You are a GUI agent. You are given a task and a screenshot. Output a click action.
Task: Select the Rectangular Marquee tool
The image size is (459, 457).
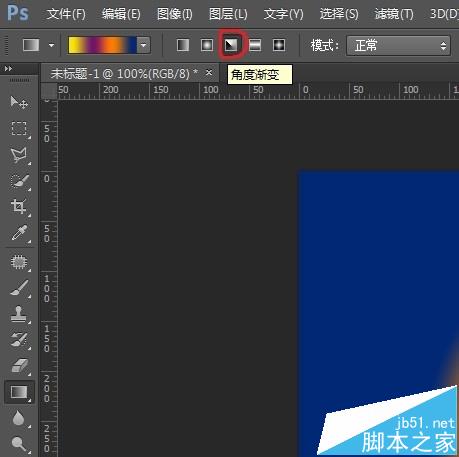[19, 128]
